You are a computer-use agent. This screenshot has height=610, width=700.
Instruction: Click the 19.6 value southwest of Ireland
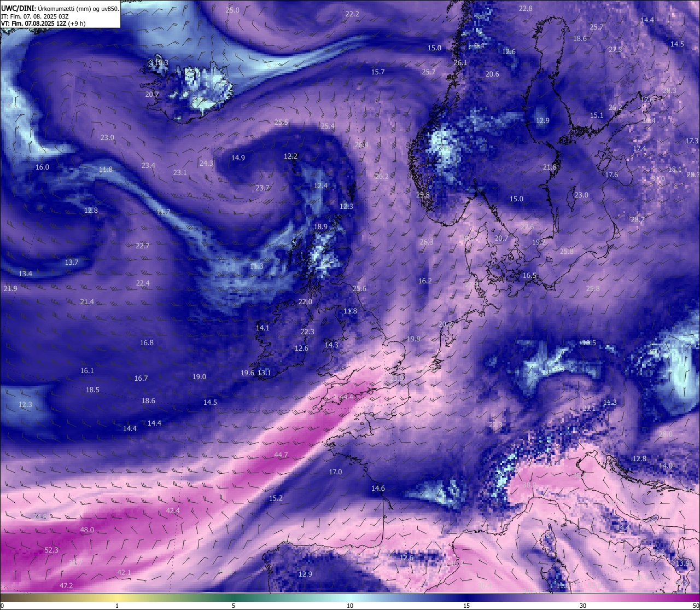coord(247,373)
